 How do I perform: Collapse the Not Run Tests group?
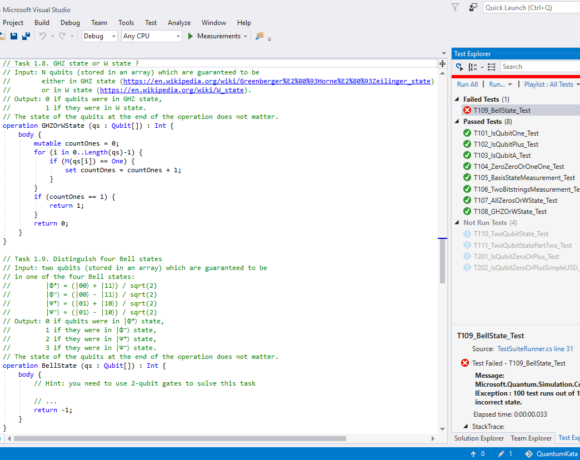[457, 223]
